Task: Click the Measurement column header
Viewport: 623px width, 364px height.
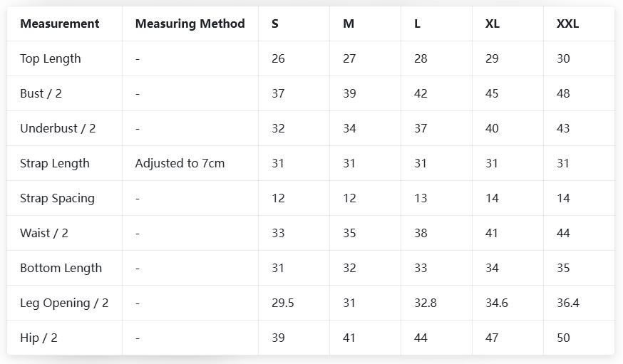Action: 60,24
